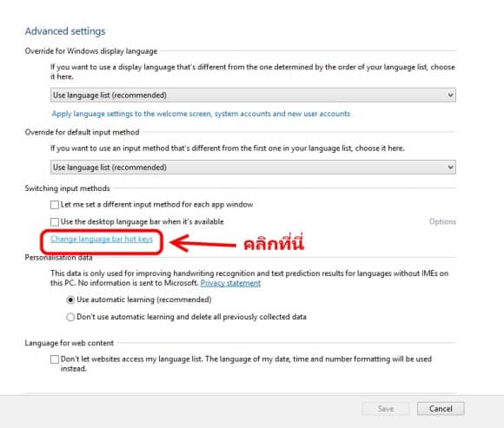This screenshot has width=504, height=428.
Task: Open the Windows display language dropdown
Action: (x=253, y=95)
